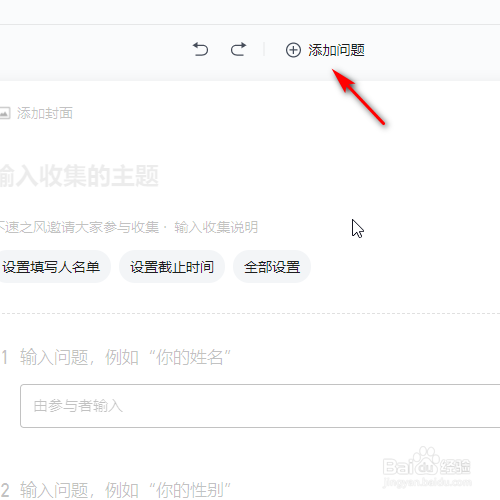The image size is (500, 500).
Task: Click 输入收集说明 description placeholder
Action: [x=216, y=227]
